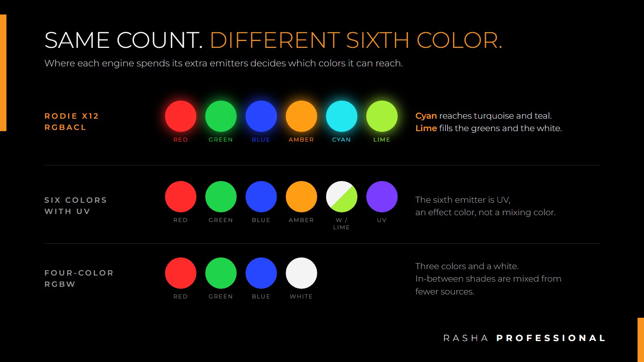Screen dimensions: 644x362
Task: Click the "UV" label under the purple circle
Action: pos(382,220)
